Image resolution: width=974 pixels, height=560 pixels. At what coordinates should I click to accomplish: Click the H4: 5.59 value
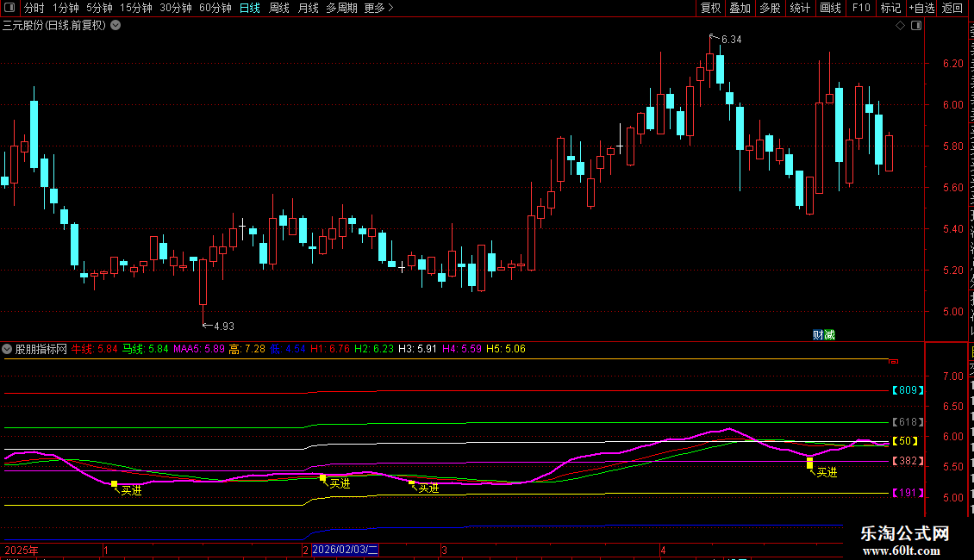pyautogui.click(x=462, y=349)
